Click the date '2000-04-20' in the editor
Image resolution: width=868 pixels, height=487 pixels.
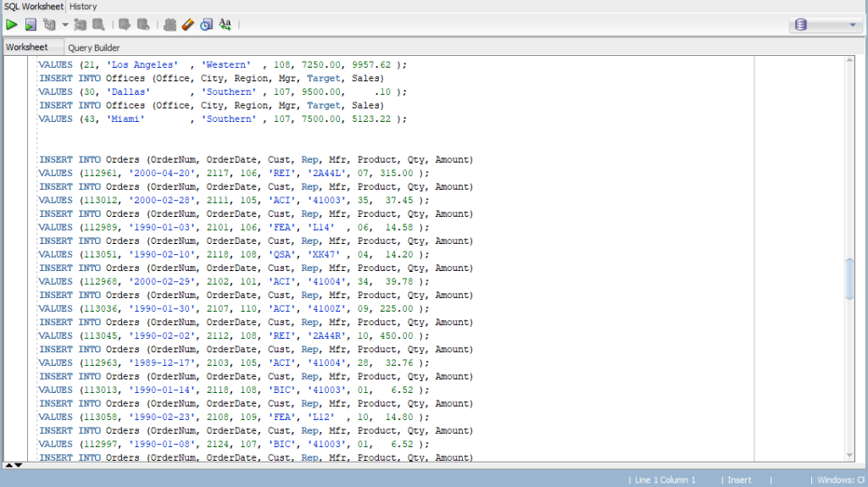point(162,174)
